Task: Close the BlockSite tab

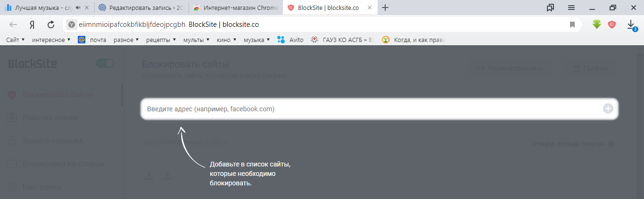Action: coord(369,8)
